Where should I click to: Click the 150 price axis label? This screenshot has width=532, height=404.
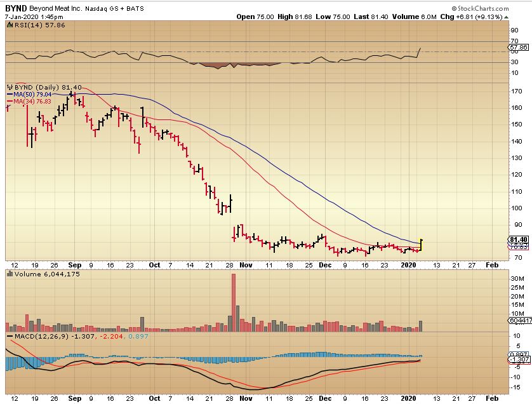[x=516, y=125]
